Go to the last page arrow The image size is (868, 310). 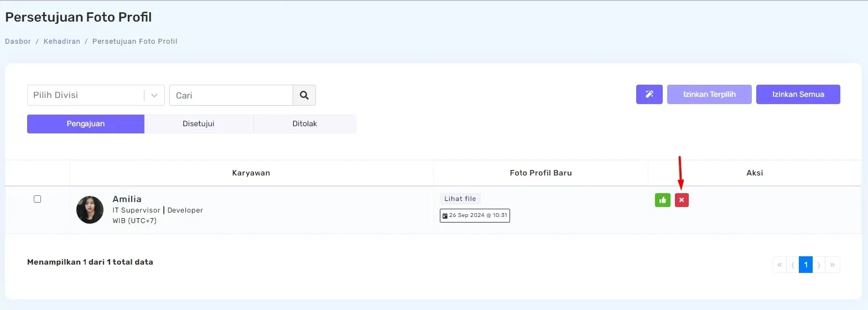(833, 265)
